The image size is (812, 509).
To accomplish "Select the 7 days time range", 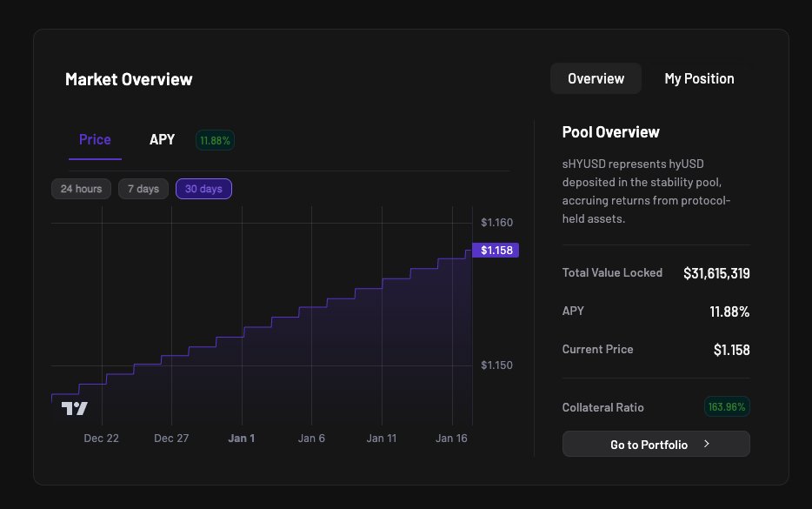I will tap(143, 188).
